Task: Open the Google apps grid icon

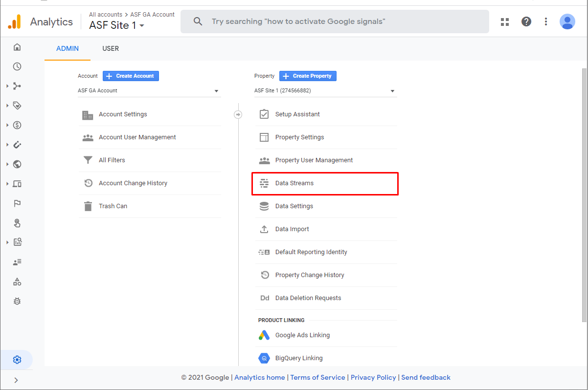Action: (x=505, y=22)
